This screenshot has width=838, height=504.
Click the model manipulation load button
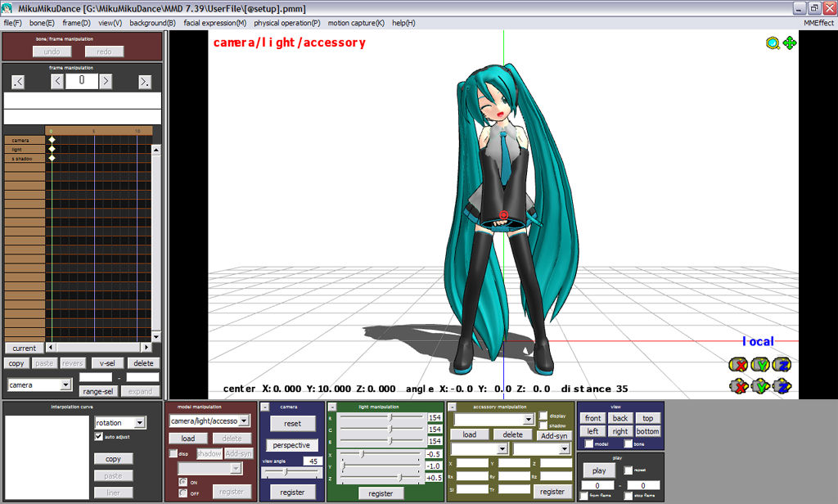coord(188,439)
